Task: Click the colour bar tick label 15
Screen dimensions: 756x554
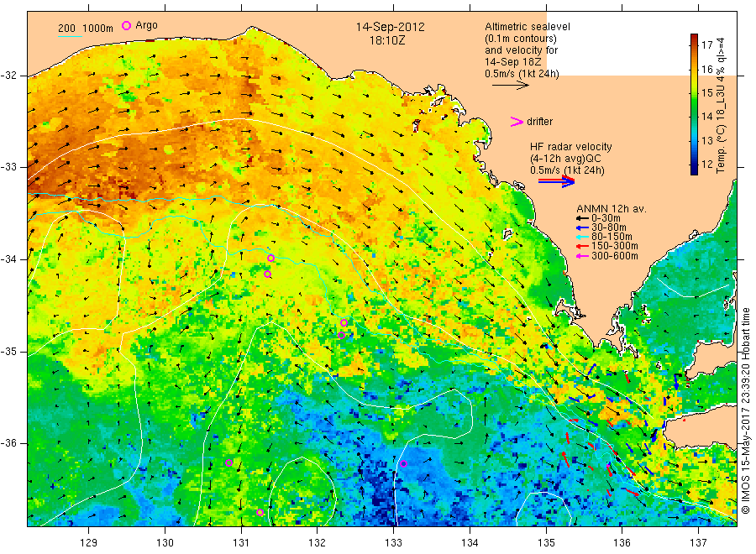Action: 707,93
